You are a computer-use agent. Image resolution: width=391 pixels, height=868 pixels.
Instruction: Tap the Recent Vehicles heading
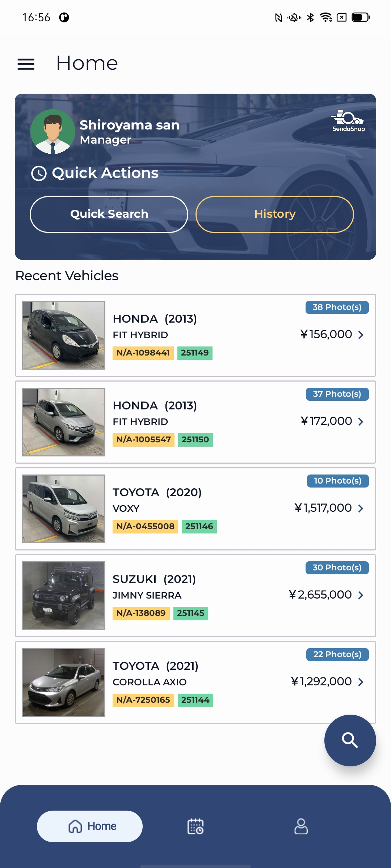tap(66, 276)
